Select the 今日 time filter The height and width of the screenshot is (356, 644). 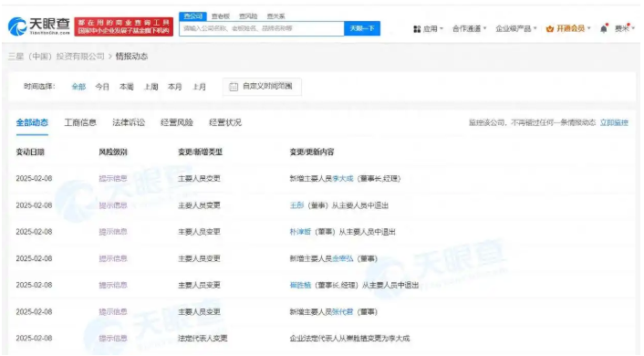point(102,87)
